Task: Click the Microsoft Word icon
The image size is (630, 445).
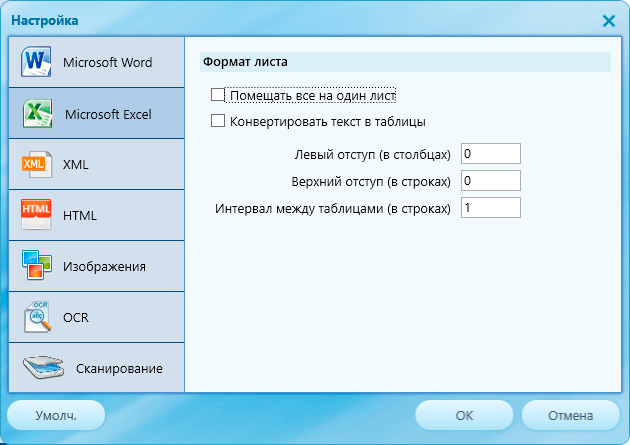Action: [36, 62]
